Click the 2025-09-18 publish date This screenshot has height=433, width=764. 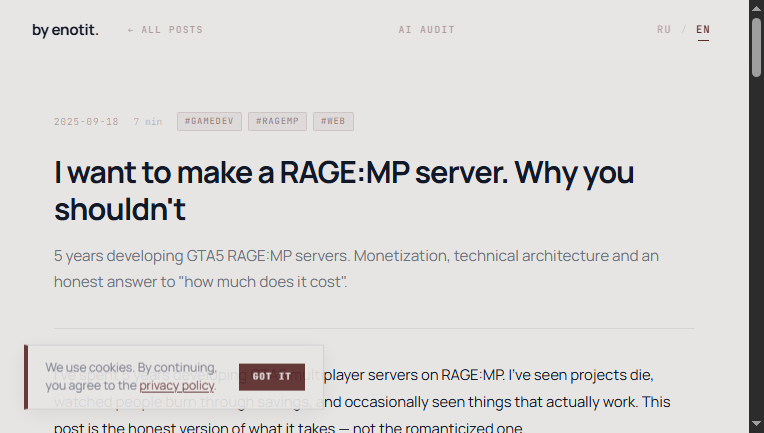pos(86,122)
